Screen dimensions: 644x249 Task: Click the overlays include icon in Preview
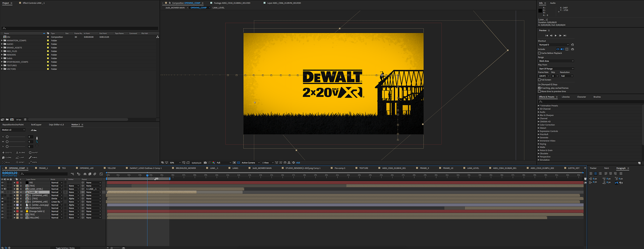coord(567,49)
